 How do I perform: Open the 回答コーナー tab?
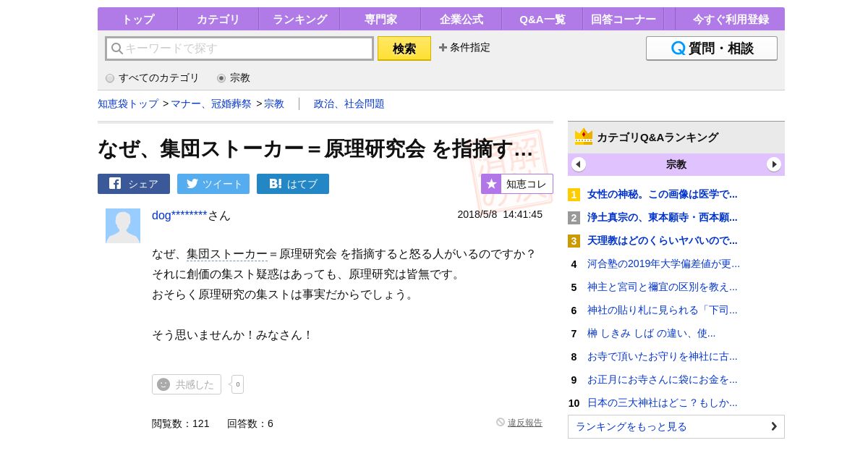tap(623, 19)
